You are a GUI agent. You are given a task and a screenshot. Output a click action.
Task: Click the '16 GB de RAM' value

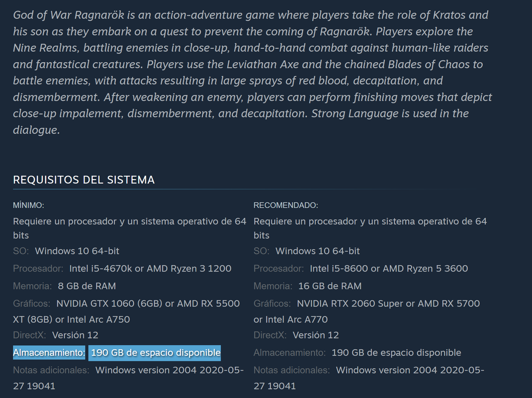pyautogui.click(x=330, y=286)
